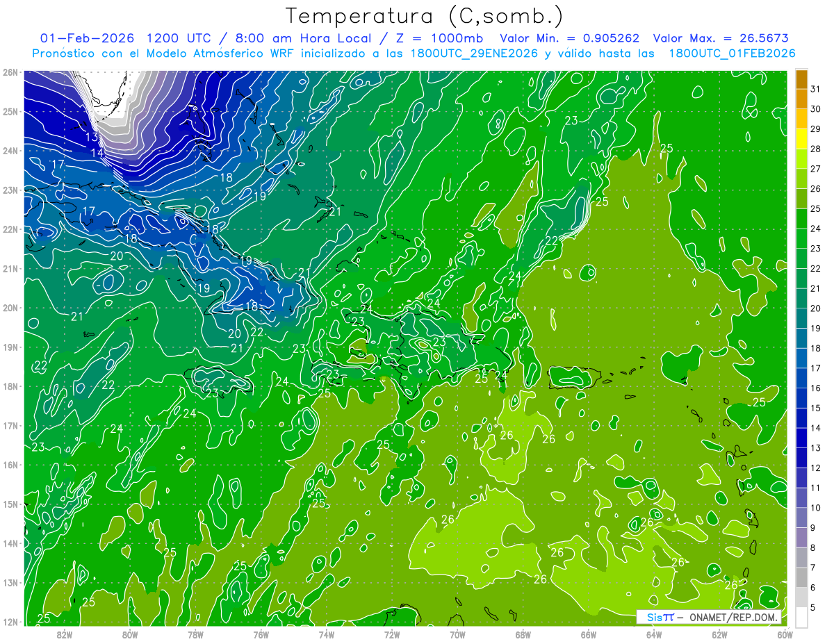Click the valid-until time '1800UTC_01FEB2026'
The height and width of the screenshot is (644, 834).
732,53
